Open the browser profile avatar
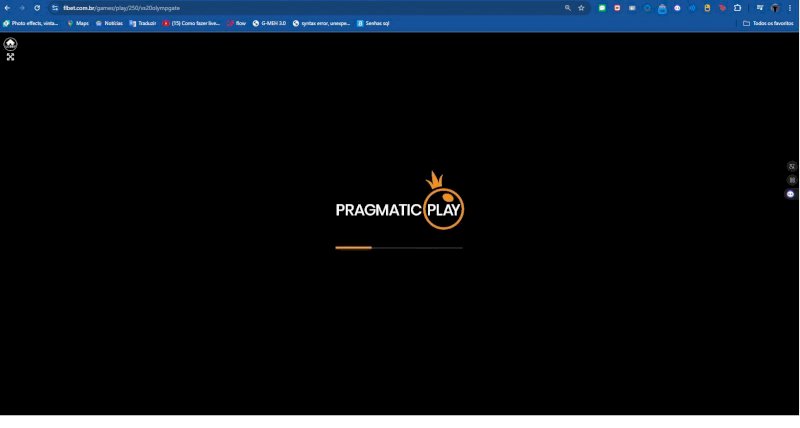The height and width of the screenshot is (428, 800). tap(775, 8)
